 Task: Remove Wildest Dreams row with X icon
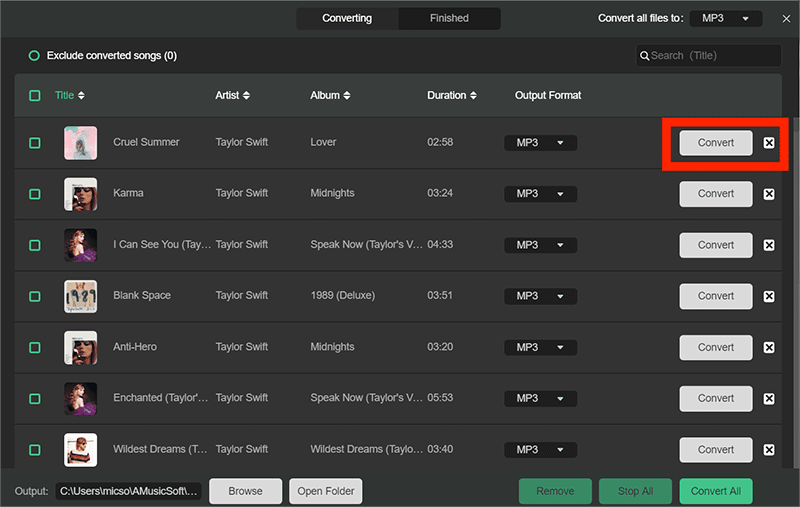[x=769, y=450]
